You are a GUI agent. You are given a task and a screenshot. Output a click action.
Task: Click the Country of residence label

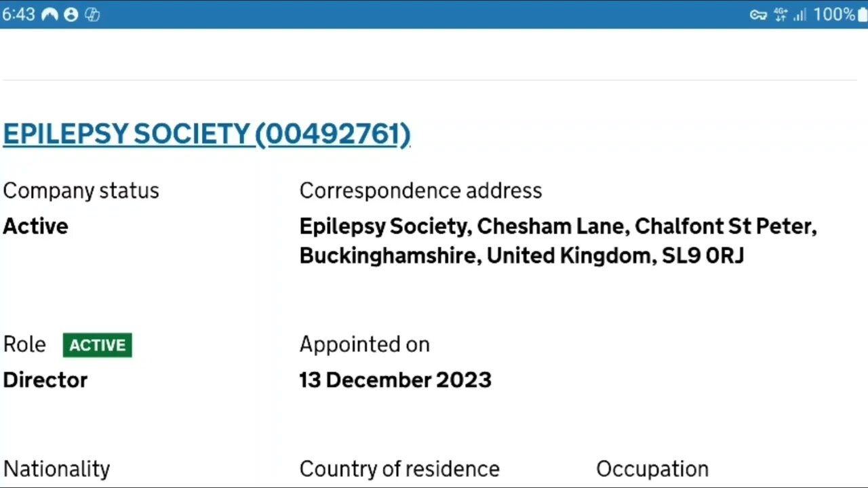pyautogui.click(x=399, y=469)
